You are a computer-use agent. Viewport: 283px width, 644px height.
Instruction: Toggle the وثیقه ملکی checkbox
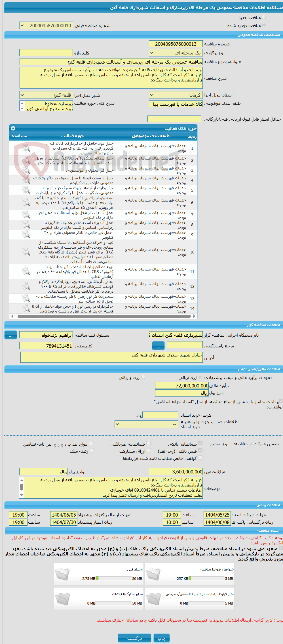coord(92,450)
